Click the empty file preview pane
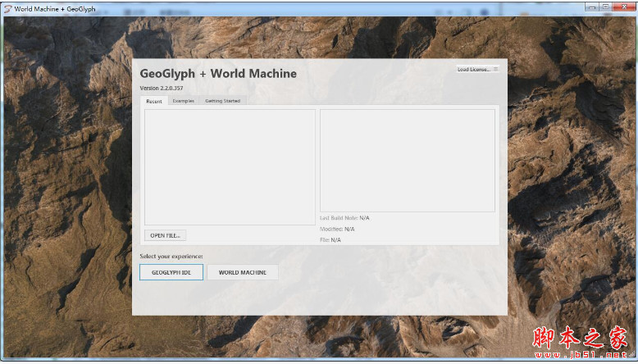 click(408, 160)
